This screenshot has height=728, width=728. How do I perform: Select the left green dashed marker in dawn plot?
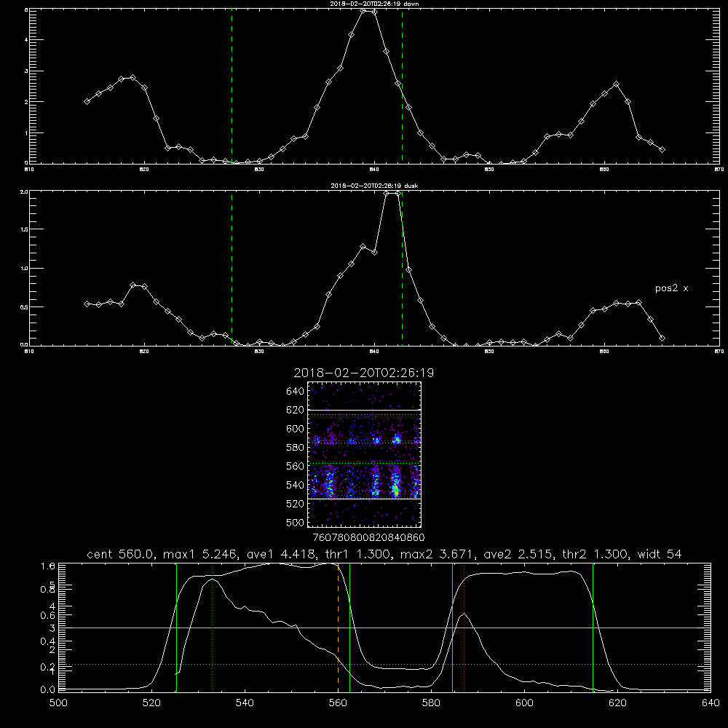232,86
